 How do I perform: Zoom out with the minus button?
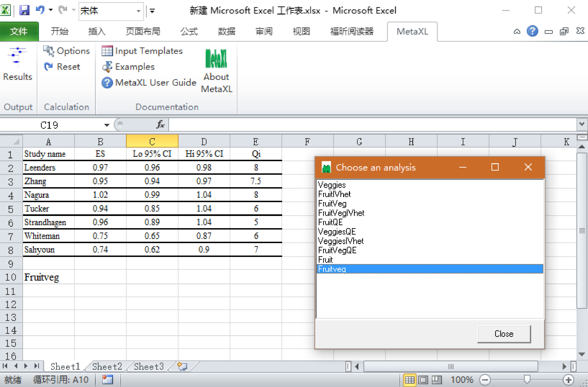coord(485,380)
